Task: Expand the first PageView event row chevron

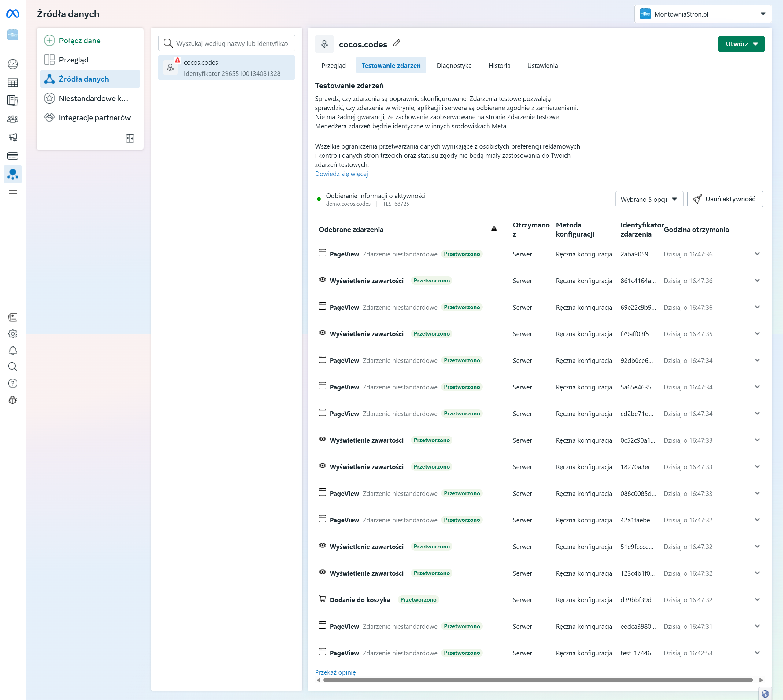Action: (x=757, y=254)
